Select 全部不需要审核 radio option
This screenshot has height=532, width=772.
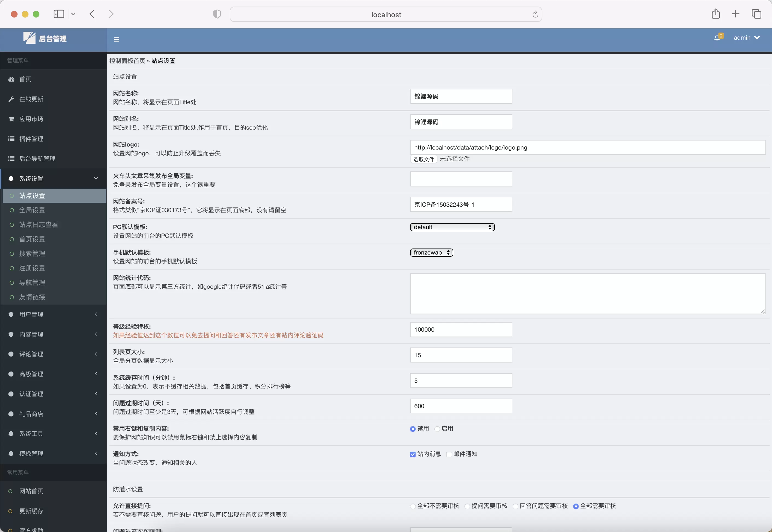pyautogui.click(x=413, y=506)
